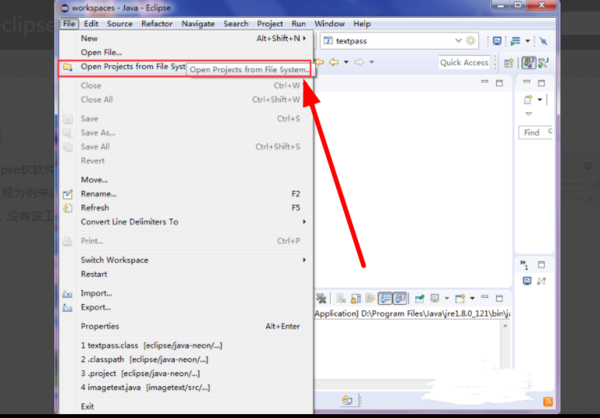Toggle skip all breakpoints
The image size is (600, 418).
coord(543,41)
